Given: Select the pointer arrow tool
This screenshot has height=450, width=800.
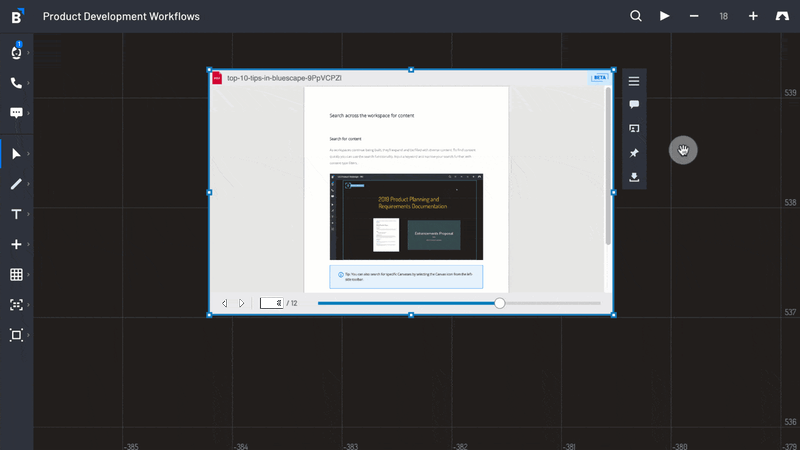Looking at the screenshot, I should pos(16,154).
